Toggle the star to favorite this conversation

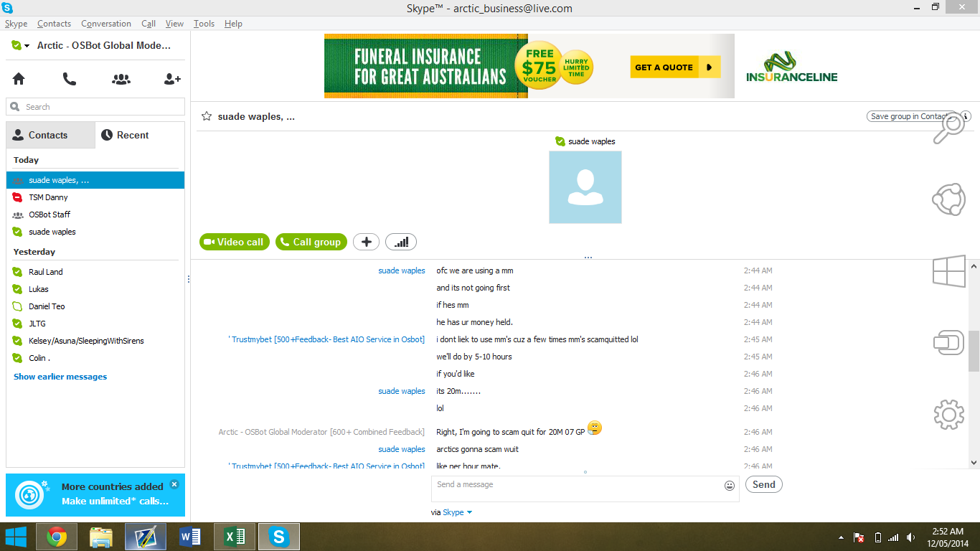point(206,116)
